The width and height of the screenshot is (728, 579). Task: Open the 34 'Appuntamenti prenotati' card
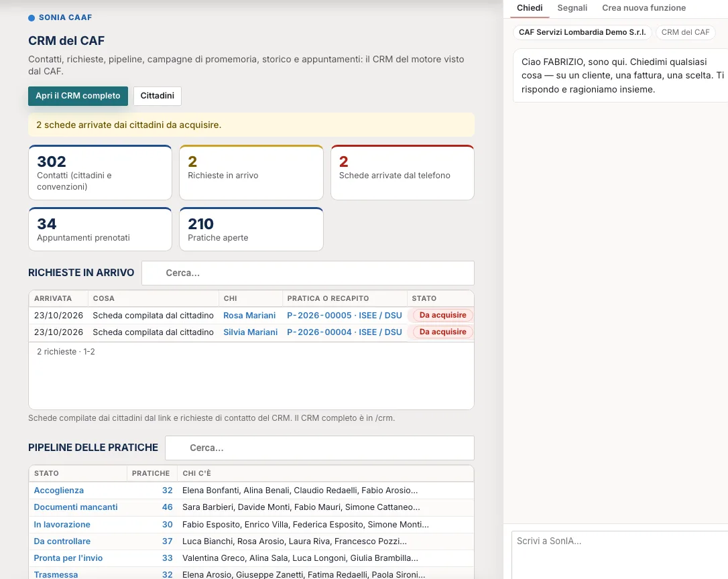pyautogui.click(x=101, y=229)
